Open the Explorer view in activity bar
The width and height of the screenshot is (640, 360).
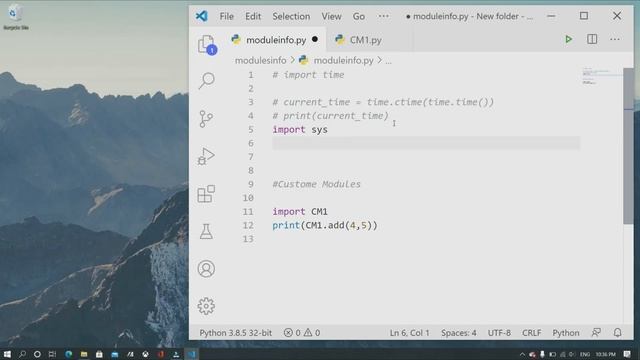(207, 44)
